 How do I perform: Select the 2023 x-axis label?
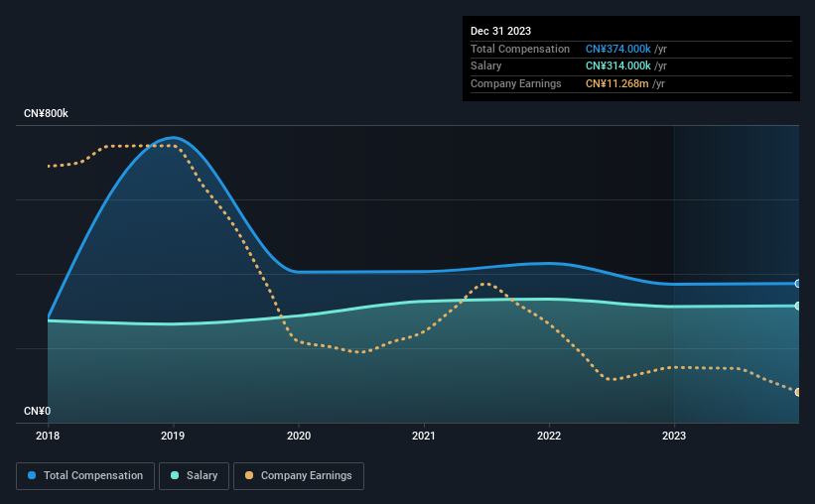click(x=674, y=436)
